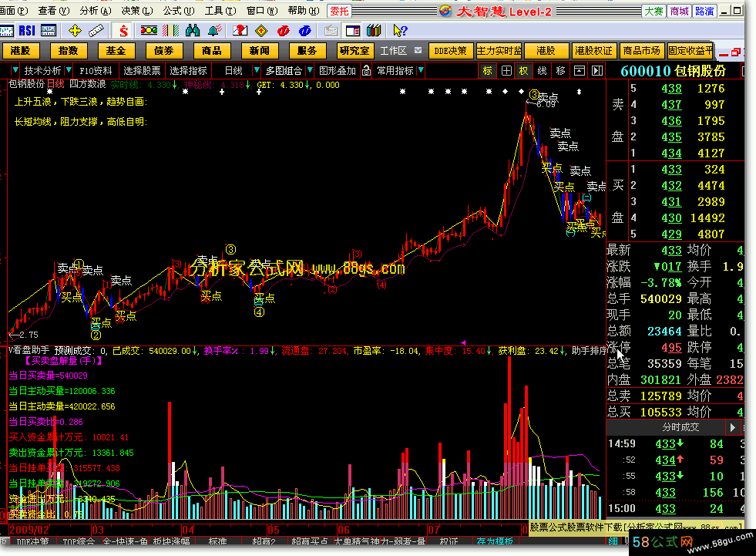This screenshot has height=556, width=756.
Task: Click the 选择指标 button
Action: click(188, 71)
